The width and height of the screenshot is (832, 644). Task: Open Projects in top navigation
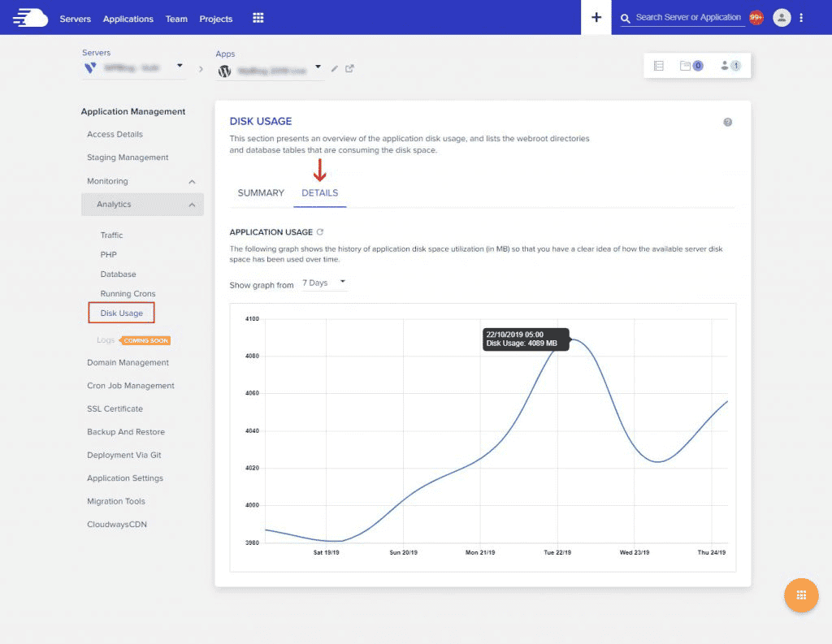click(x=215, y=19)
